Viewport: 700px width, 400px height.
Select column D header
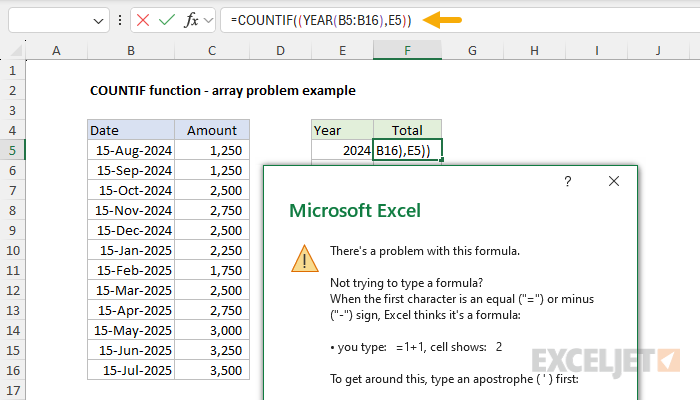point(280,50)
